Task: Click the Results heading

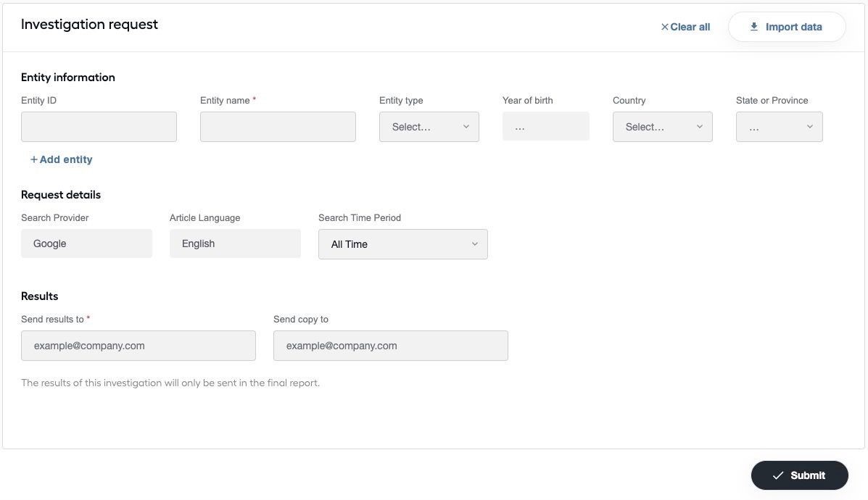Action: point(39,296)
